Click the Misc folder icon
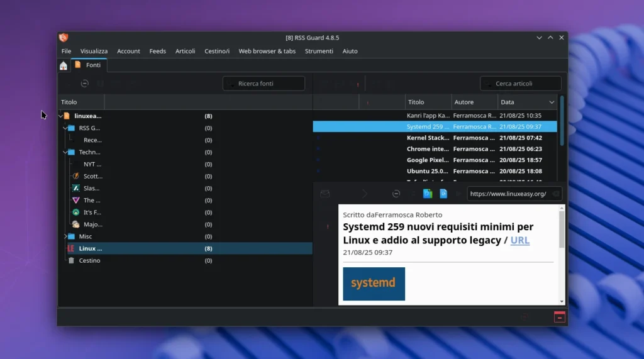 pos(72,236)
